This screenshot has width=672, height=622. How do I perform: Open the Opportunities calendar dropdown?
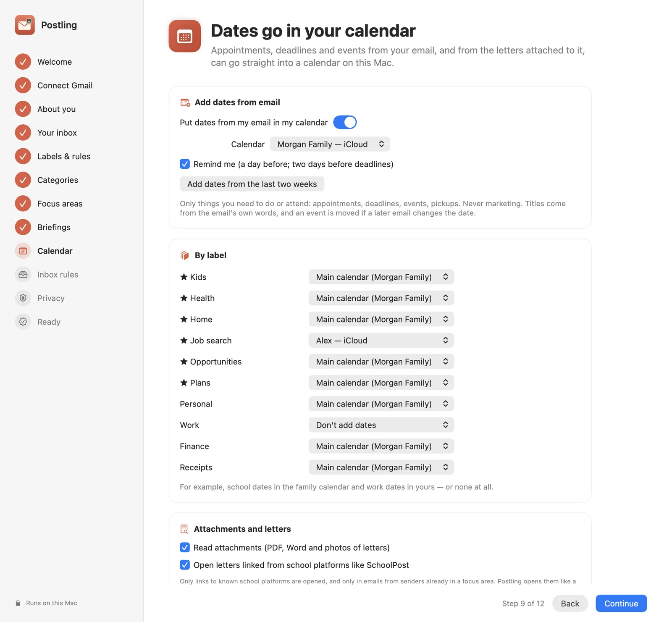(381, 362)
